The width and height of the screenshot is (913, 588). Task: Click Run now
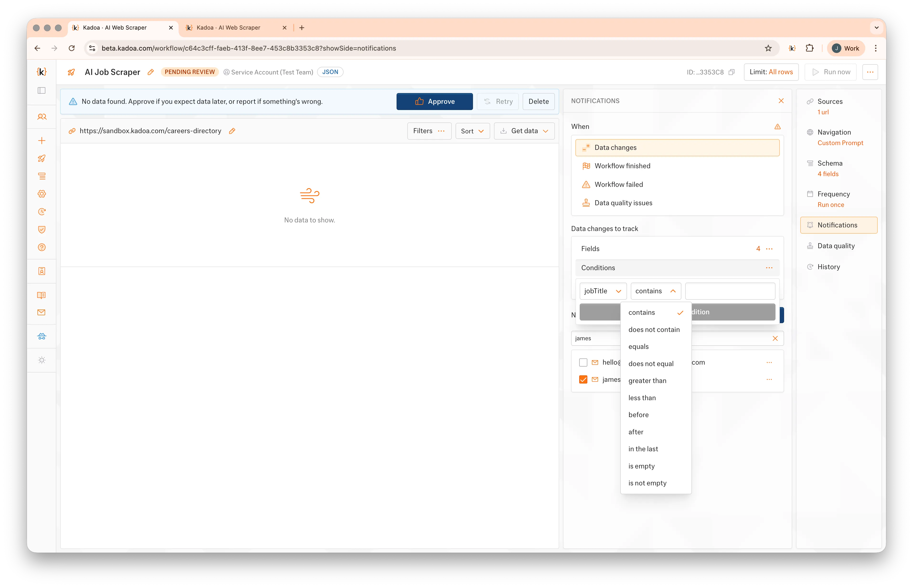point(830,72)
